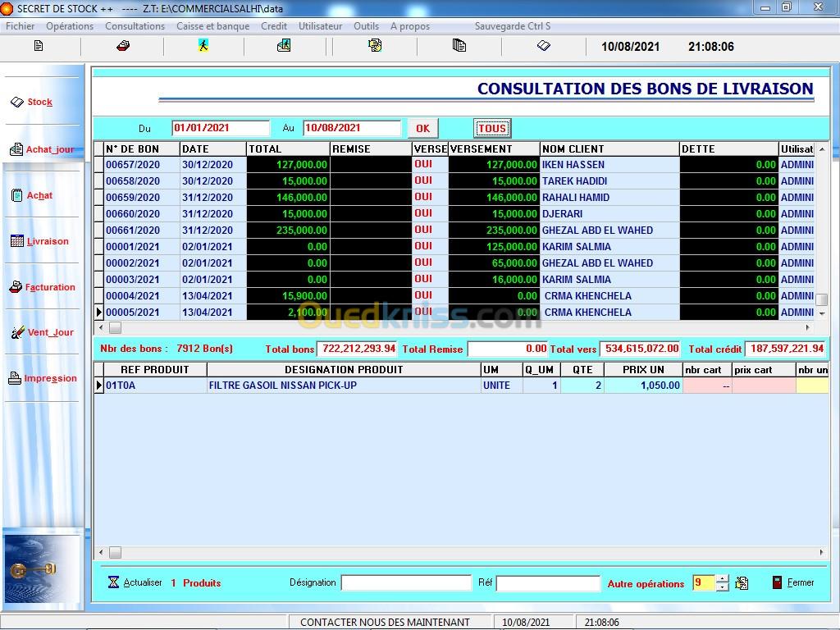Click icon beside Autre opérations spinner
This screenshot has height=630, width=840.
(x=742, y=583)
